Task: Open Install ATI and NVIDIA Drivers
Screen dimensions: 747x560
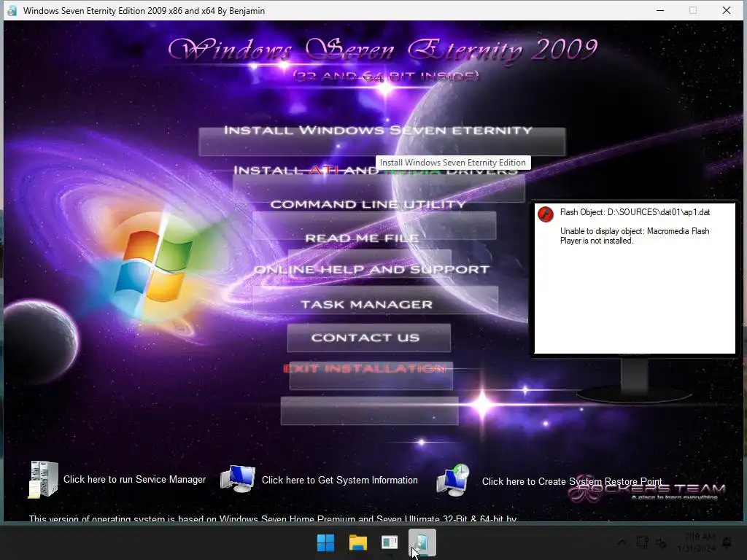Action: (379, 187)
